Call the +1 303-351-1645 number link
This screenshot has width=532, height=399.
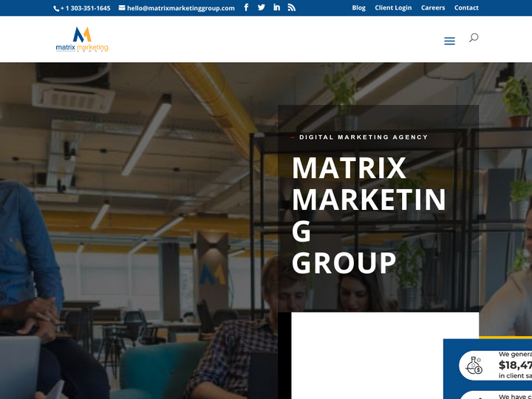point(85,8)
